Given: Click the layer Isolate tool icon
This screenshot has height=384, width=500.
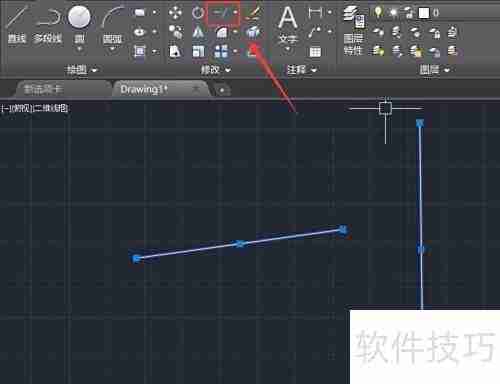Looking at the screenshot, I should 397,32.
